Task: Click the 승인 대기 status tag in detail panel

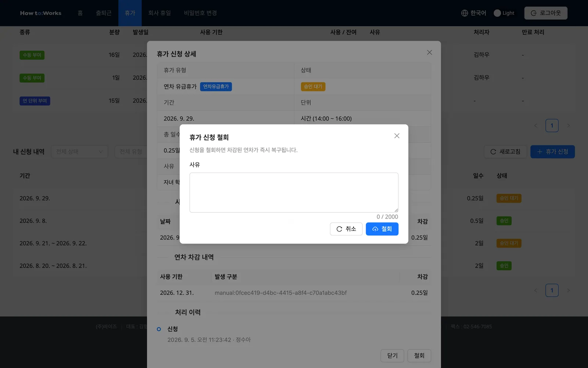Action: pyautogui.click(x=313, y=86)
